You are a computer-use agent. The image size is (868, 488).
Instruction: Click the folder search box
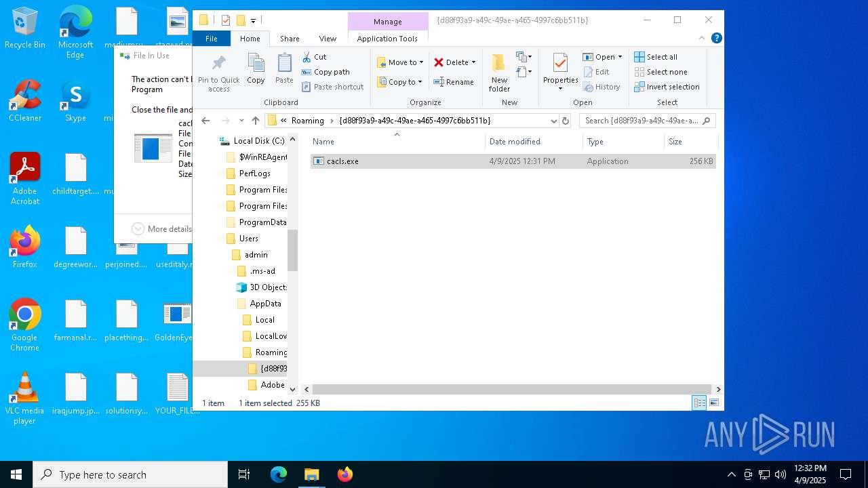click(x=647, y=121)
